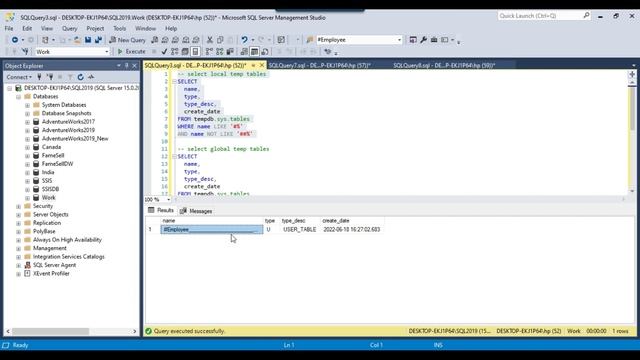Select Results to File mode
This screenshot has height=360, width=640.
pos(265,52)
